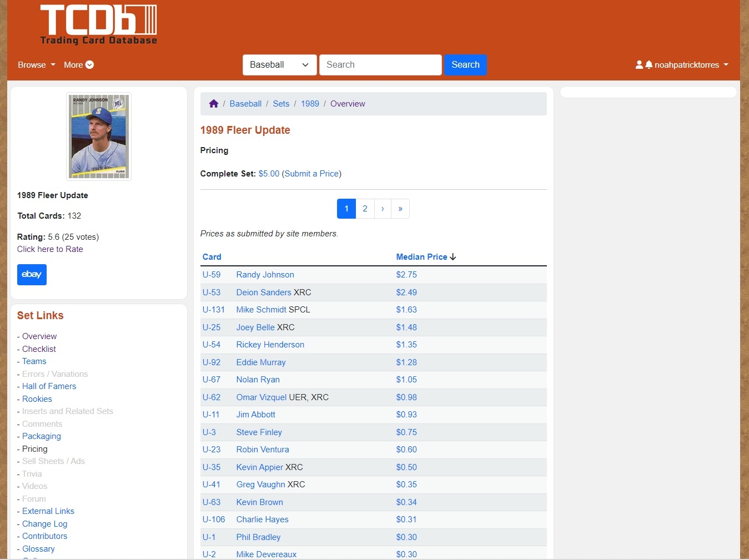Go to page 2 of pricing

(365, 209)
